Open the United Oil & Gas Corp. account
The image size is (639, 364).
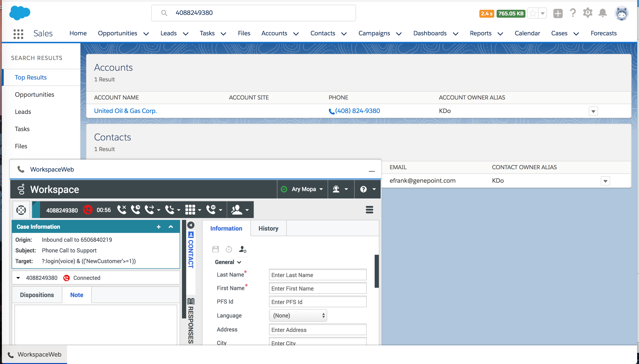pos(125,111)
